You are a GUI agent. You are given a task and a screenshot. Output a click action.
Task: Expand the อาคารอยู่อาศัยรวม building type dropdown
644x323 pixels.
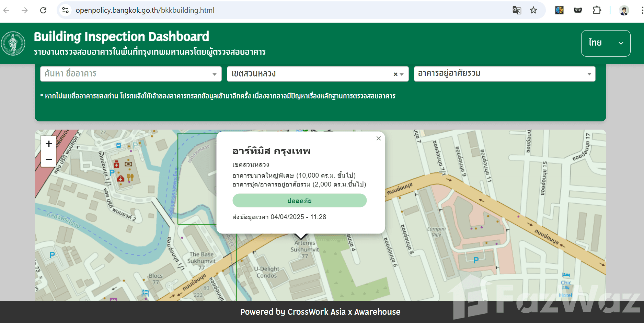point(589,74)
